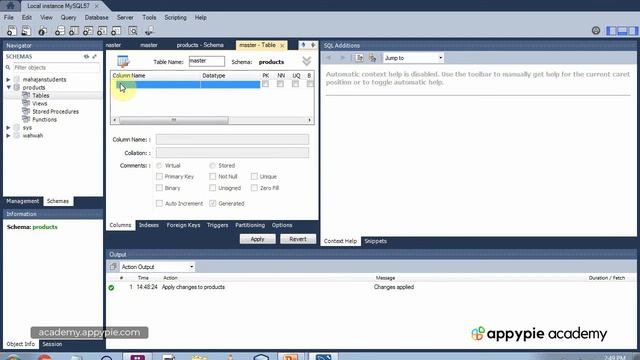Image resolution: width=640 pixels, height=360 pixels.
Task: Click the column grid horizontal scrollbar thumb
Action: pos(173,120)
